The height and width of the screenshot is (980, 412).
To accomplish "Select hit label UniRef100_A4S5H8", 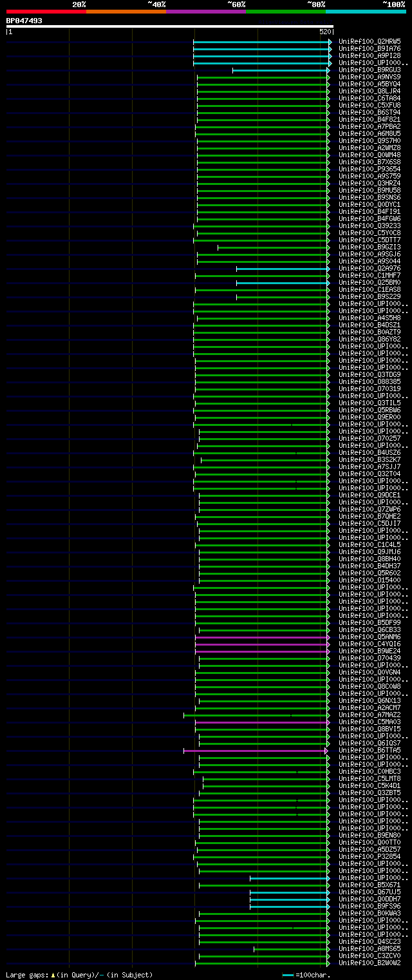I will pos(370,318).
